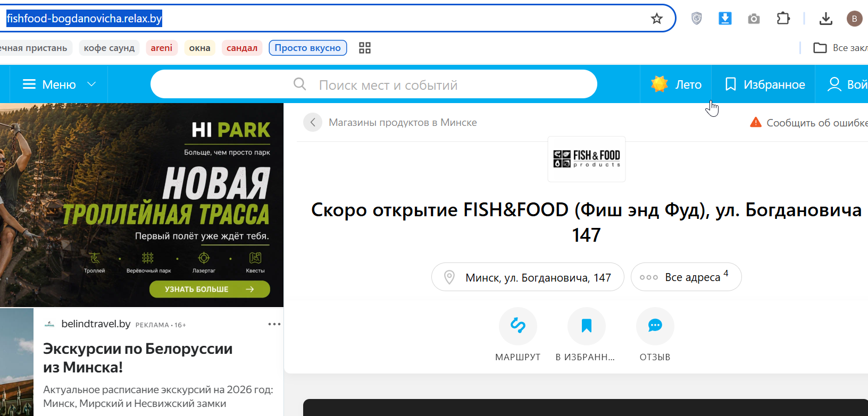
Task: Open the extensions puzzle icon
Action: 783,19
